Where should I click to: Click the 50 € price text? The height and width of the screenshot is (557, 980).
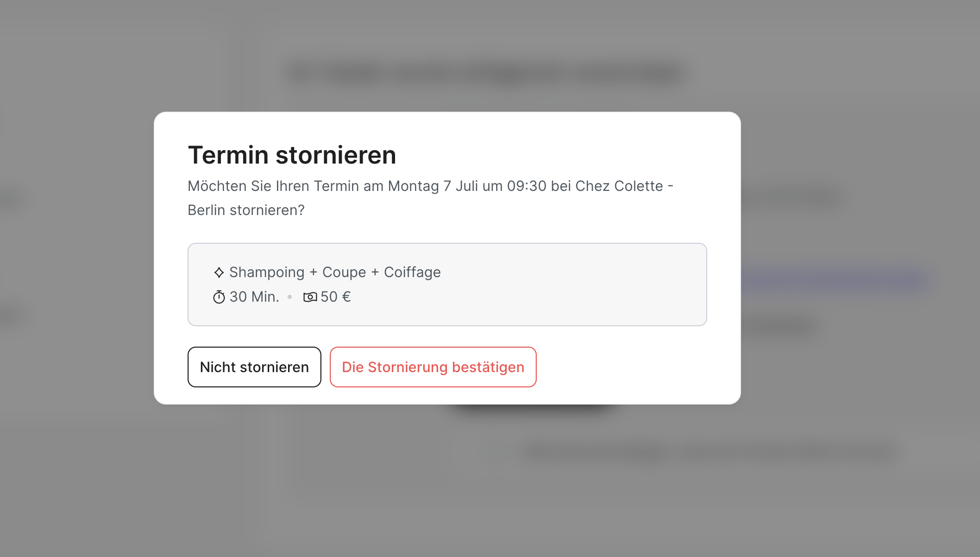coord(336,297)
